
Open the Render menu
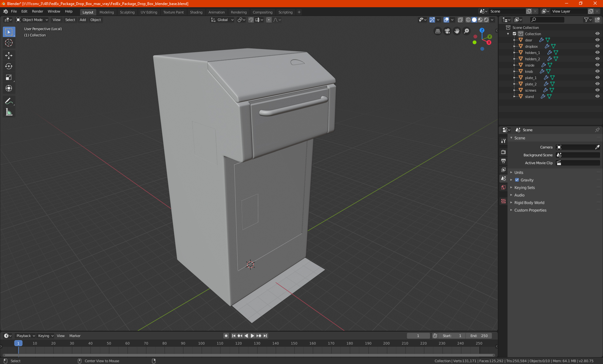click(37, 11)
